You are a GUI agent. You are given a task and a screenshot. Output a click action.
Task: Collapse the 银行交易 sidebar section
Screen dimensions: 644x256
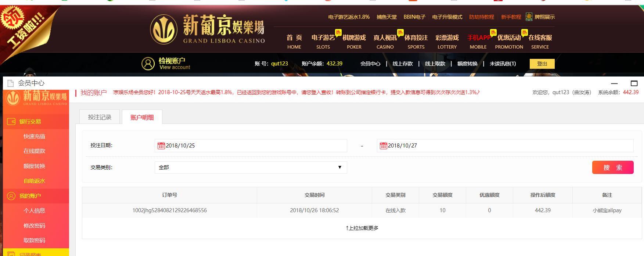(x=36, y=121)
